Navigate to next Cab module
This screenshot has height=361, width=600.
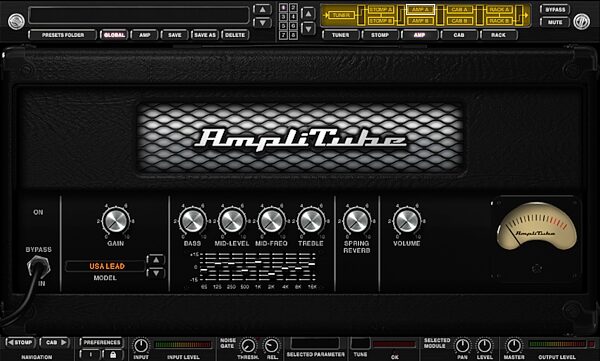(54, 343)
